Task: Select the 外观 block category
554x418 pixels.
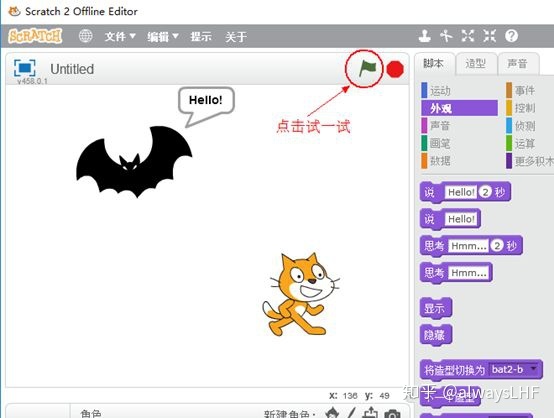Action: [459, 108]
